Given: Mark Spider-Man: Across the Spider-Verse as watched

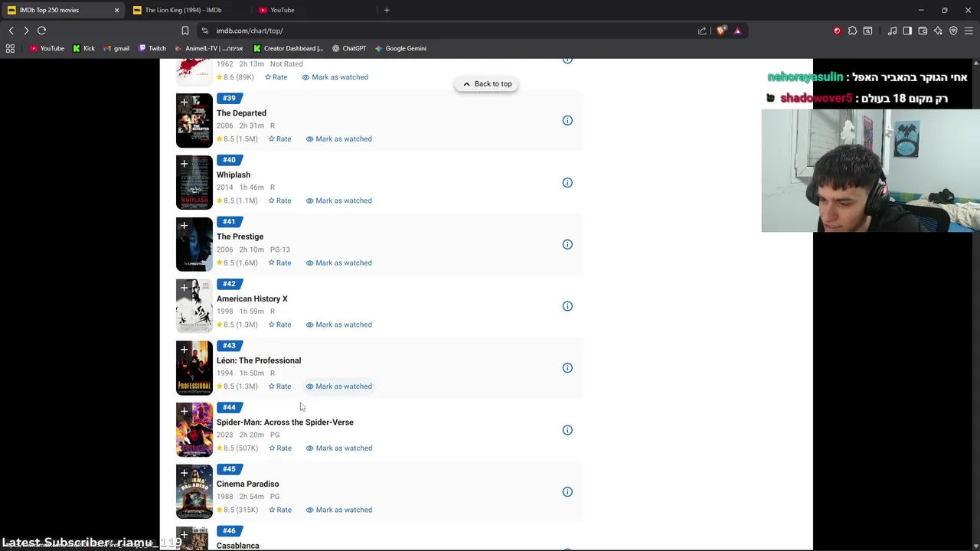Looking at the screenshot, I should (x=339, y=448).
